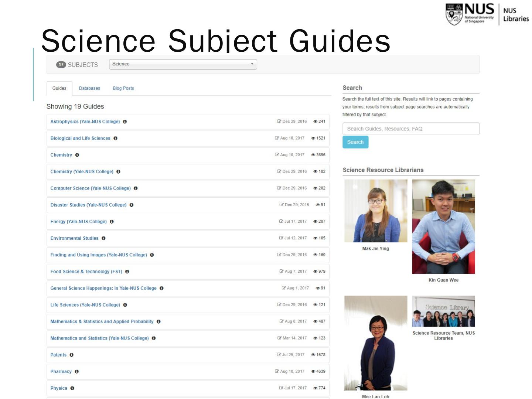Click Mak Jie Ying's profile photo

(x=376, y=211)
